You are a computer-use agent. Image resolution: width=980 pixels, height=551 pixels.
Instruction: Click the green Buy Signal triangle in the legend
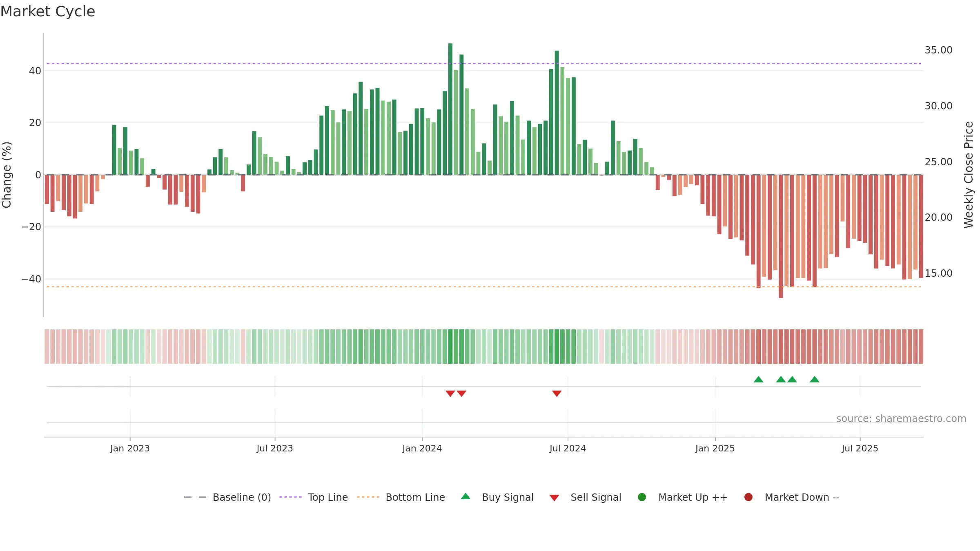coord(465,496)
